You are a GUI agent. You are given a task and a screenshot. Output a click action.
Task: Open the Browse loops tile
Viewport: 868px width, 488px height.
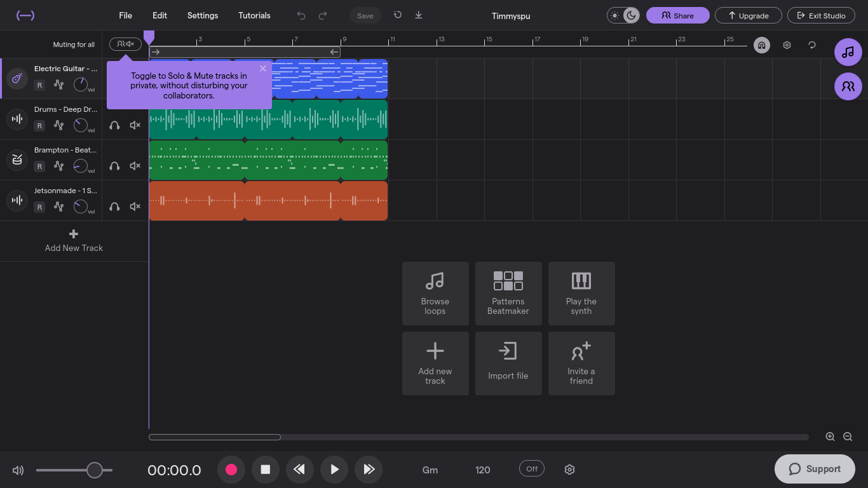(x=435, y=294)
